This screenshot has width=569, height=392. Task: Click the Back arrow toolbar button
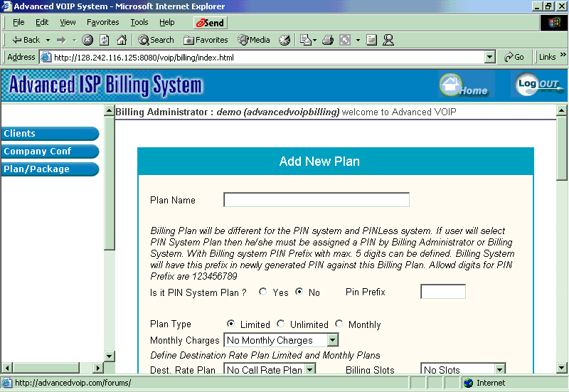26,40
